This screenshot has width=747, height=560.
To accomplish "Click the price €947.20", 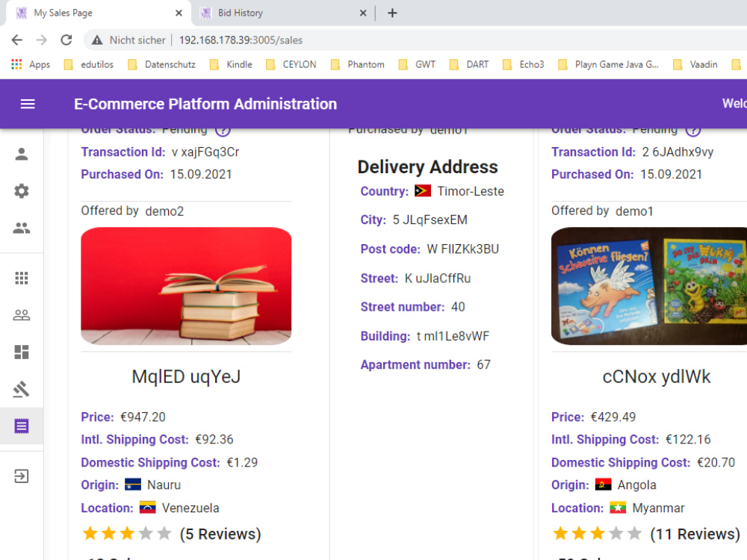I will [143, 417].
